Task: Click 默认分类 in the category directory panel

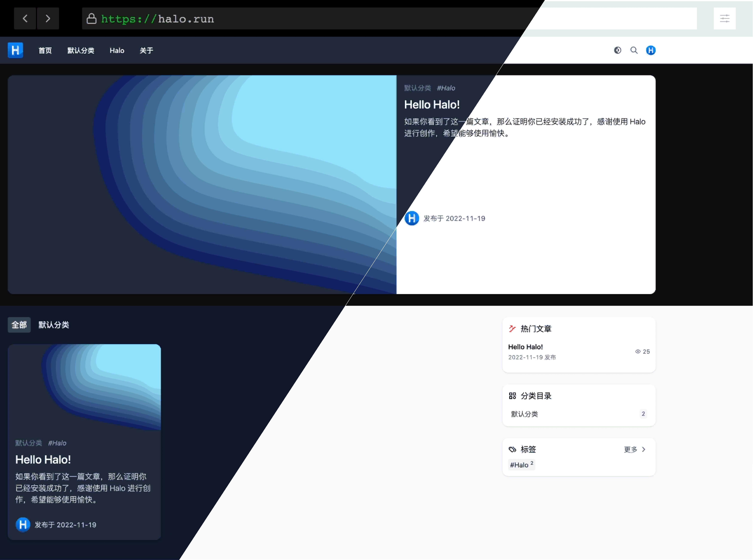Action: coord(524,414)
